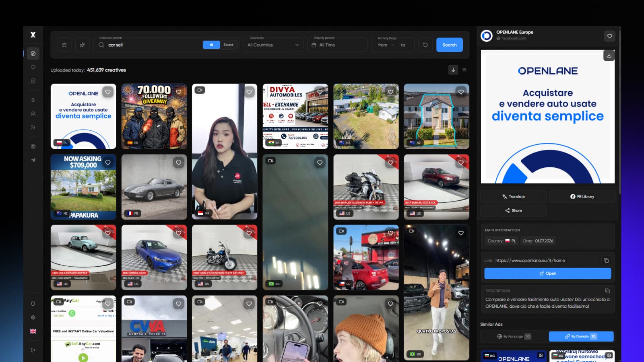
Task: Like the OPENLANE card thumbnail
Action: click(108, 92)
